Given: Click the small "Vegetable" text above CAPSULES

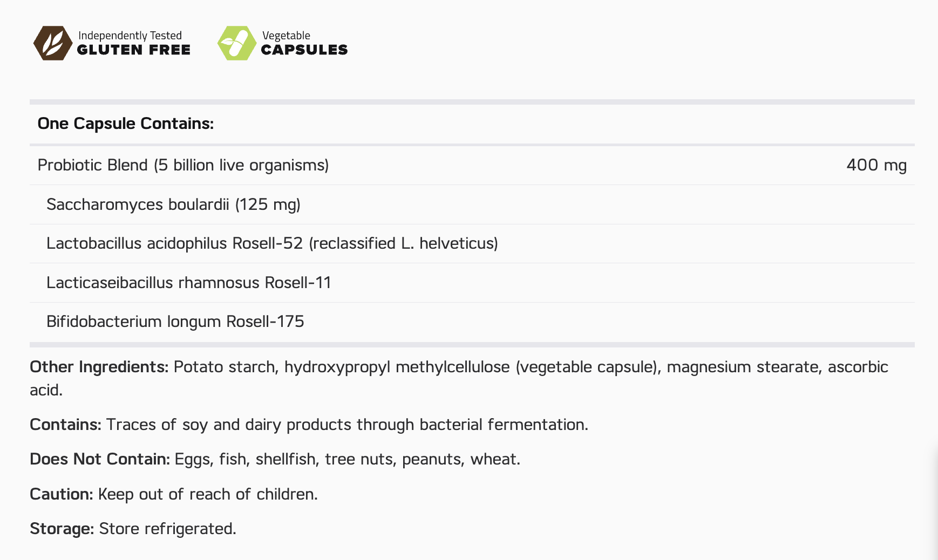Looking at the screenshot, I should pos(286,36).
